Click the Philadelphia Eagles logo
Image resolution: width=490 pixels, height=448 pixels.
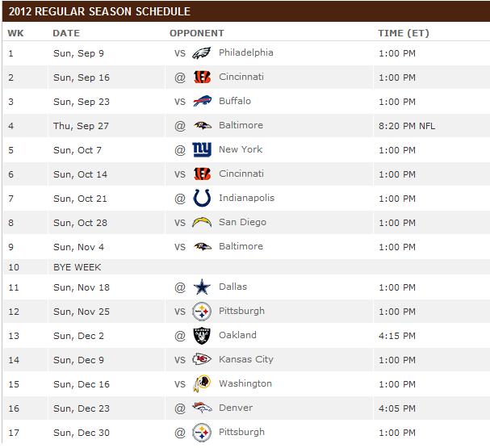[202, 53]
